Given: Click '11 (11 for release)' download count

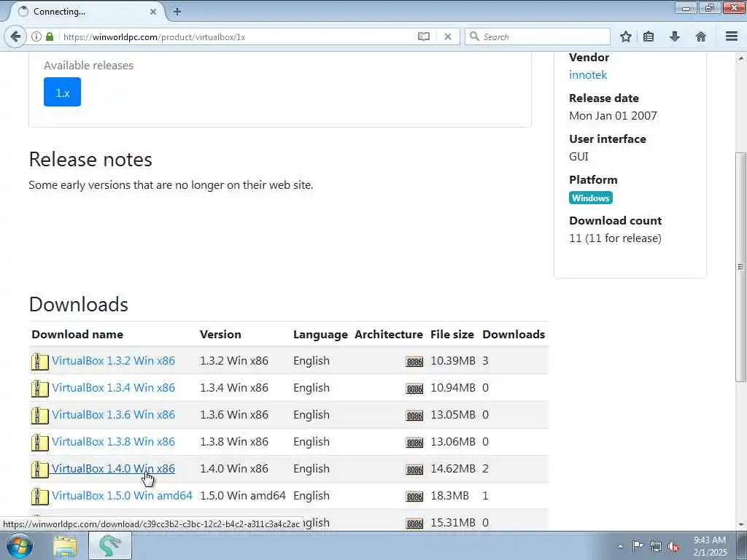Looking at the screenshot, I should coord(615,238).
